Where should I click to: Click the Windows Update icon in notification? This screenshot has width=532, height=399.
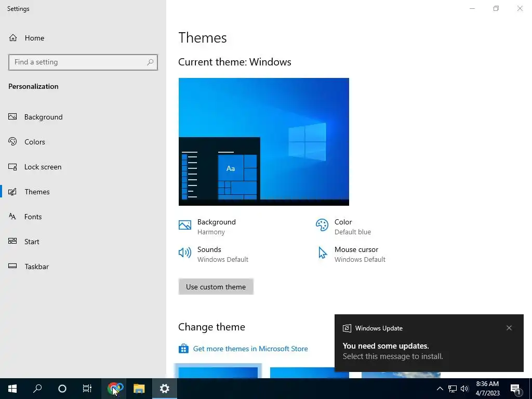pos(347,328)
